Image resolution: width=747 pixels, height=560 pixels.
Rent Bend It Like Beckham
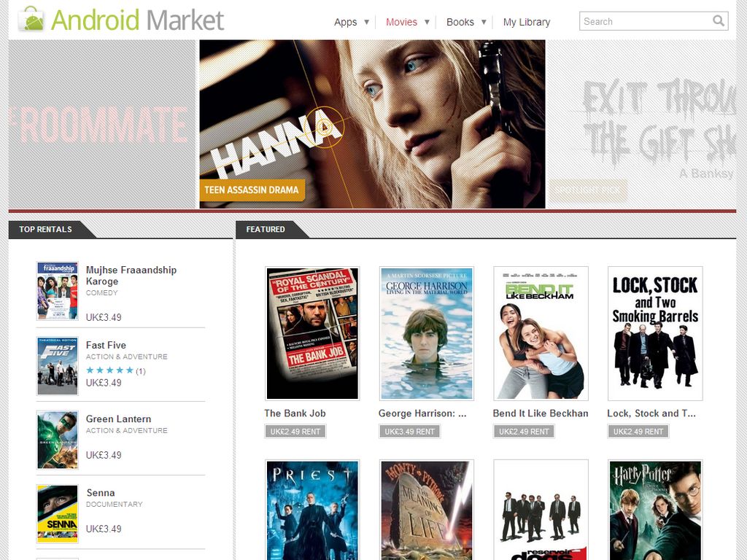[523, 431]
